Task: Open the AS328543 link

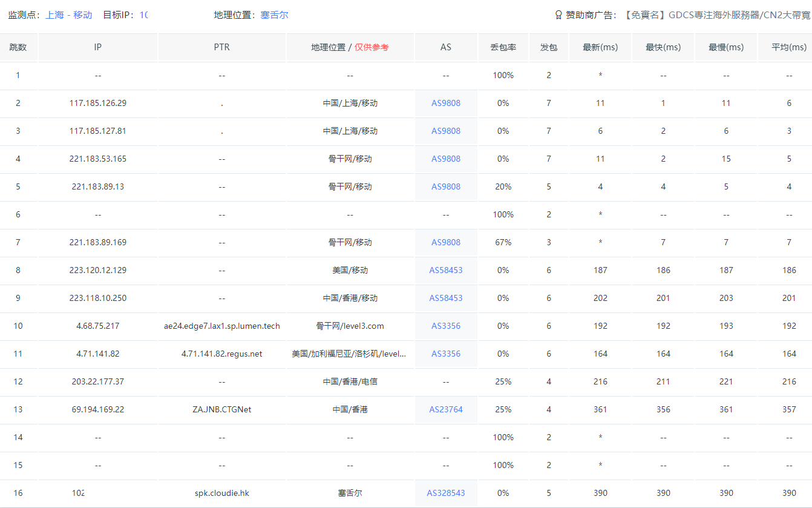Action: [446, 493]
